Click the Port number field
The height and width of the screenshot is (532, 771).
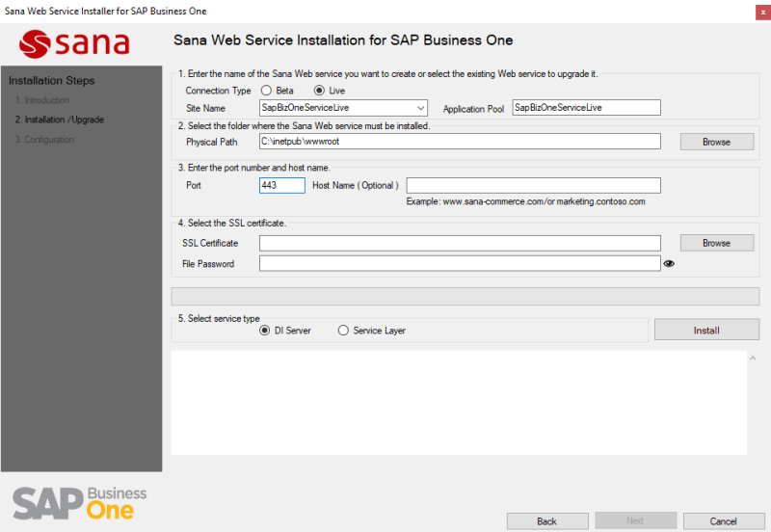[x=281, y=185]
